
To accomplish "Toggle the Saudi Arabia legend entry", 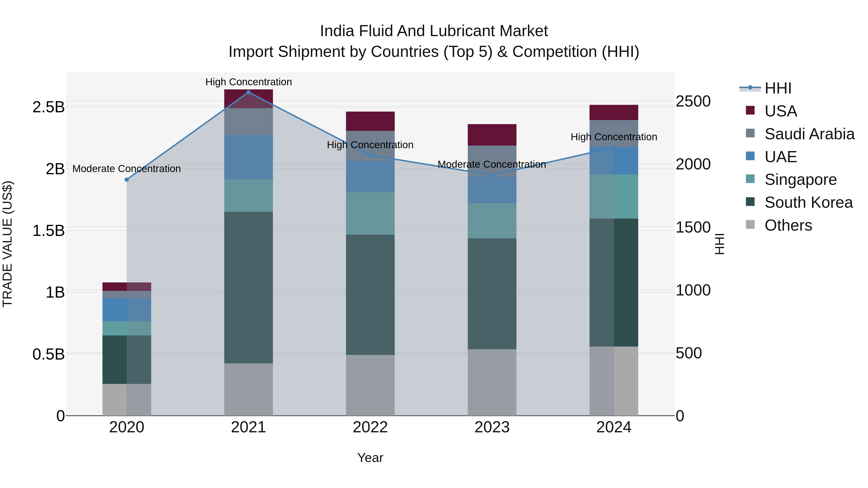I will 800,134.
